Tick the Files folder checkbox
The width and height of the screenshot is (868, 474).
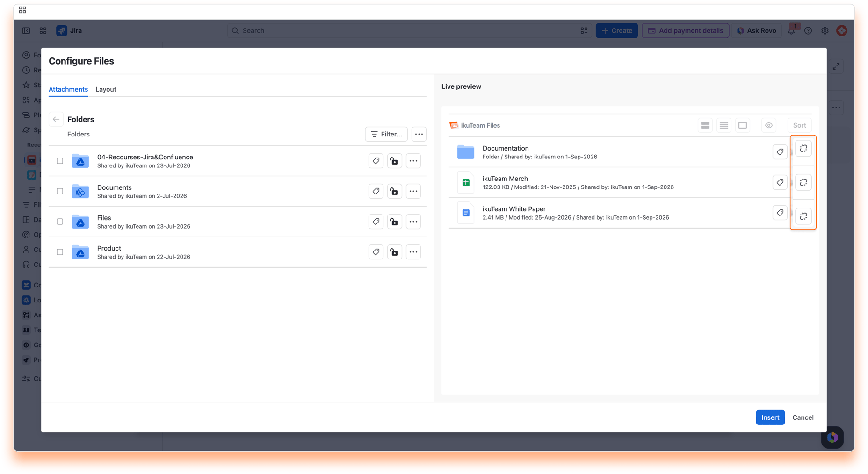pyautogui.click(x=60, y=222)
